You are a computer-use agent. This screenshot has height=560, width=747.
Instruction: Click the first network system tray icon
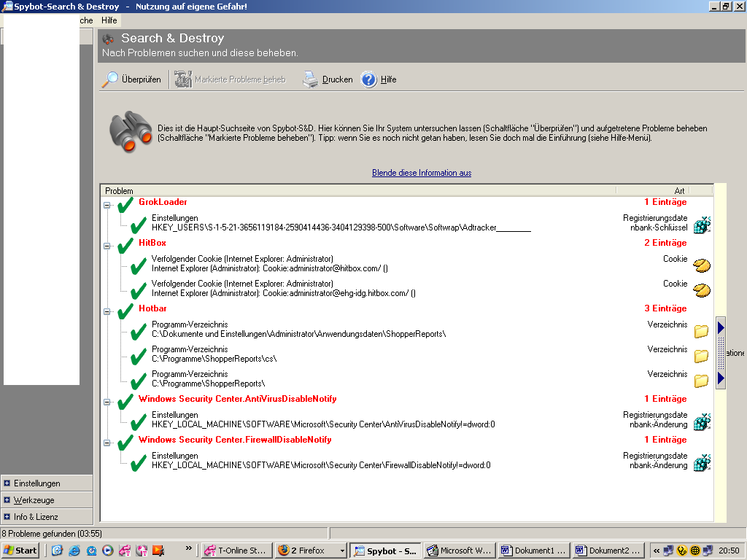(668, 551)
